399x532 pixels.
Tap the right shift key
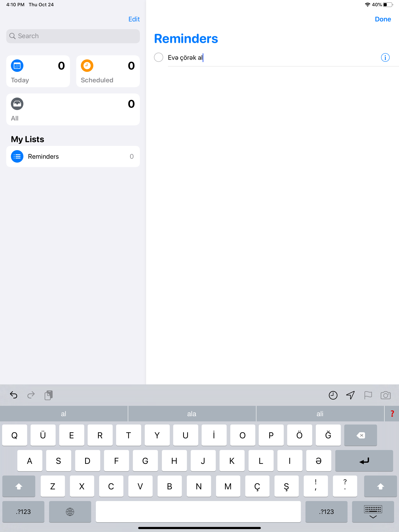tap(380, 486)
